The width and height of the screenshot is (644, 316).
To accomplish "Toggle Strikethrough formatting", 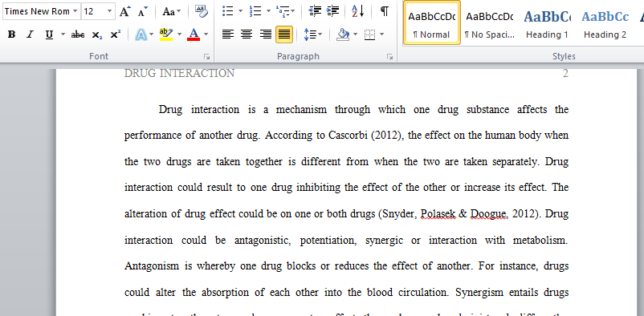I will tap(78, 34).
